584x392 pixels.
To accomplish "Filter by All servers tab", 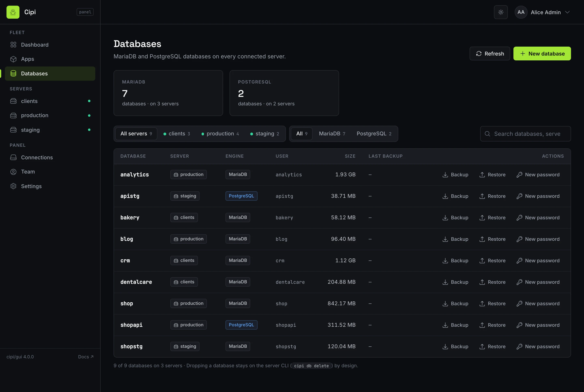I will tap(136, 134).
